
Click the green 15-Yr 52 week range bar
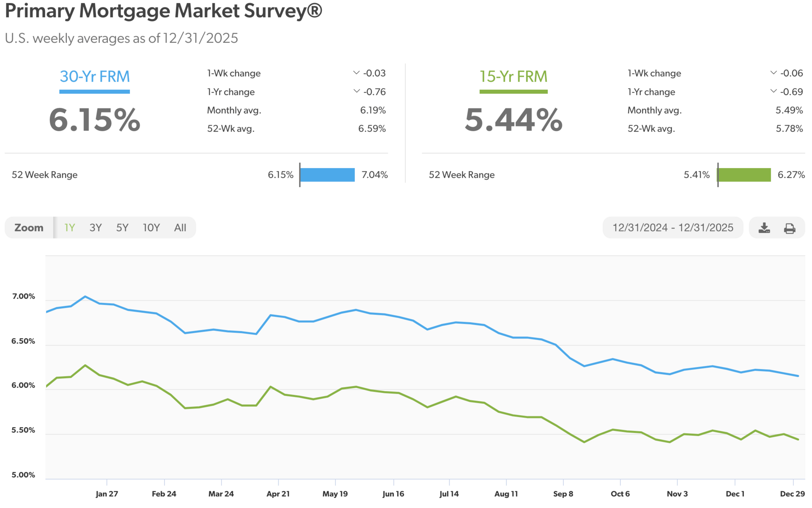pos(744,174)
